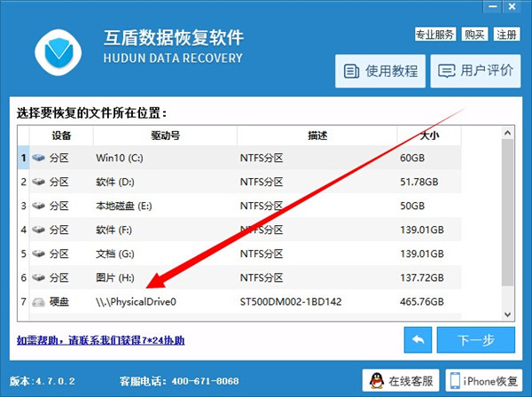This screenshot has width=532, height=397.
Task: Select the 软件 (D:) partition row
Action: point(239,182)
